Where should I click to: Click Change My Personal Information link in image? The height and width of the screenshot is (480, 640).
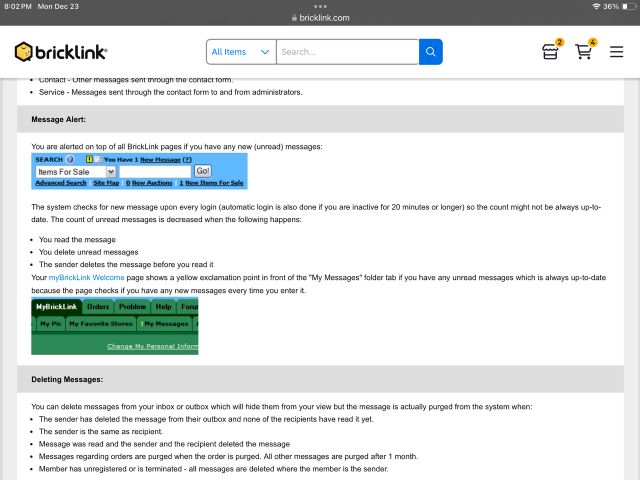tap(152, 346)
